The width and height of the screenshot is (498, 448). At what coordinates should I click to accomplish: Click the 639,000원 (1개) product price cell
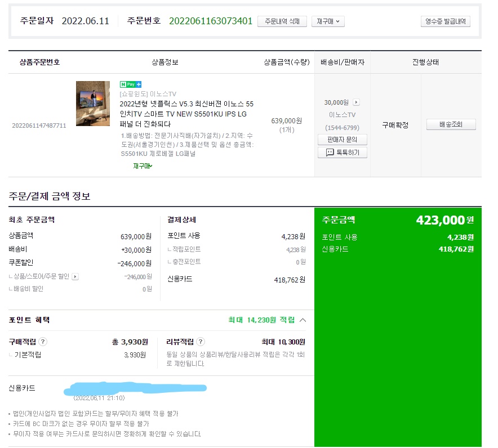(287, 125)
